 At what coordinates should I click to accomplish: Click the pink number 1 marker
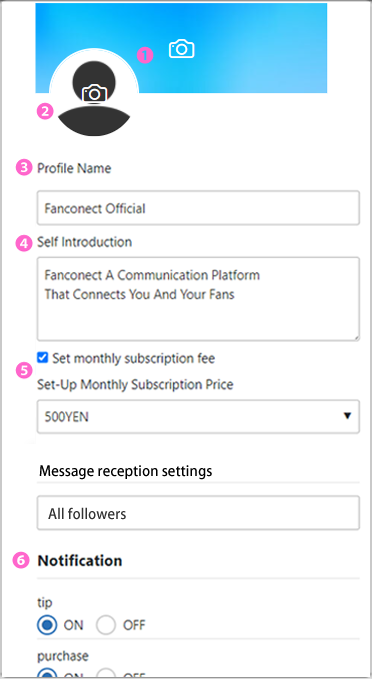coord(145,55)
